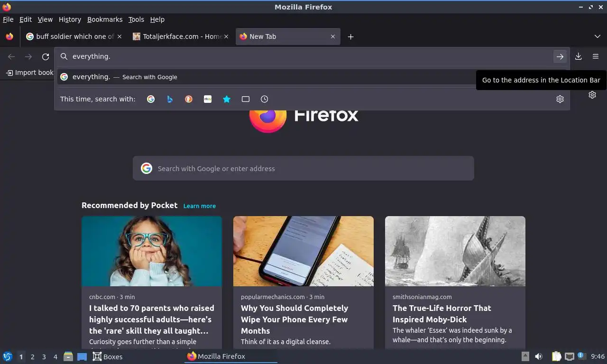Open the Tools menu
The width and height of the screenshot is (607, 364).
(x=136, y=19)
